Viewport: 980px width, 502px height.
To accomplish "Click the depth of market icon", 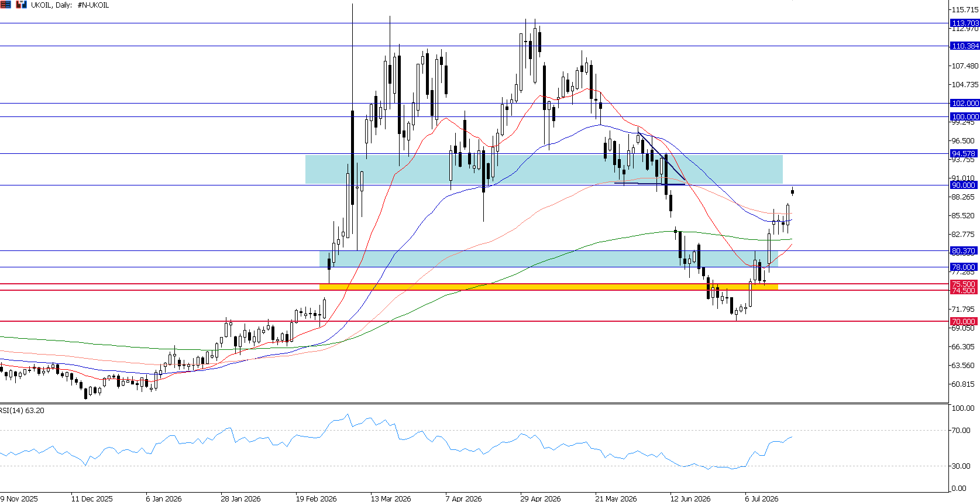I will pyautogui.click(x=21, y=5).
